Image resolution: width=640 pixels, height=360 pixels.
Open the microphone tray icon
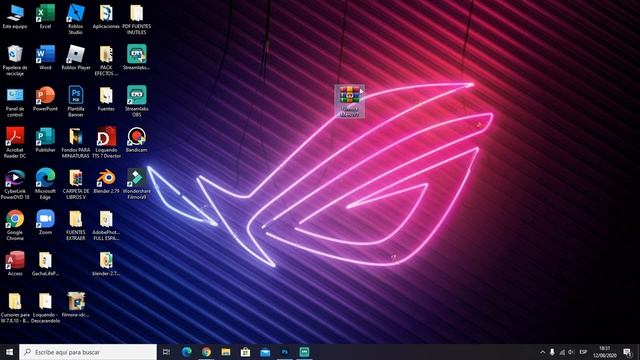coord(552,352)
